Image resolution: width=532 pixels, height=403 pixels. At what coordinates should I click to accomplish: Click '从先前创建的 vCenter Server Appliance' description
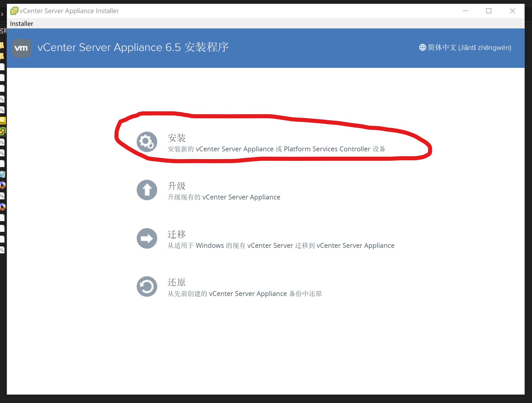[x=245, y=294]
